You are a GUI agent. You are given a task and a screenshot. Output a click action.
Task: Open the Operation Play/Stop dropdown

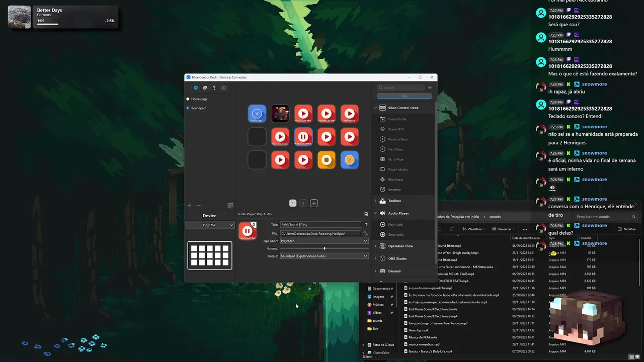click(324, 241)
